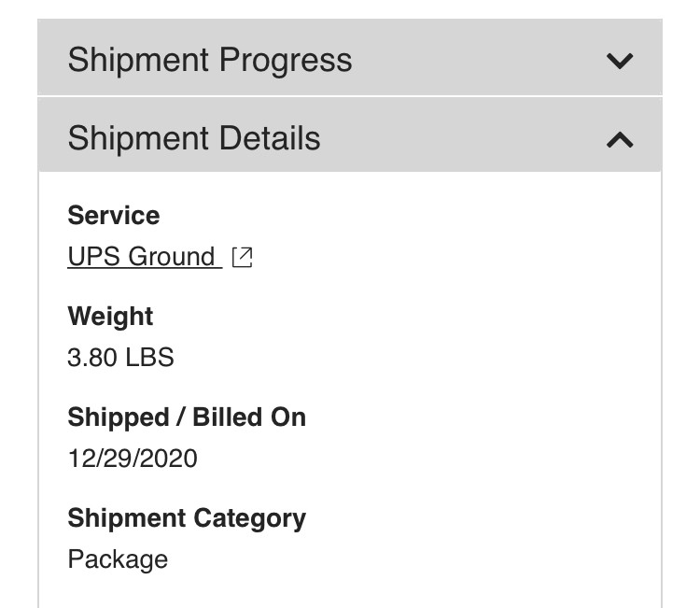Click the bold Service field label
This screenshot has width=700, height=608.
click(114, 216)
